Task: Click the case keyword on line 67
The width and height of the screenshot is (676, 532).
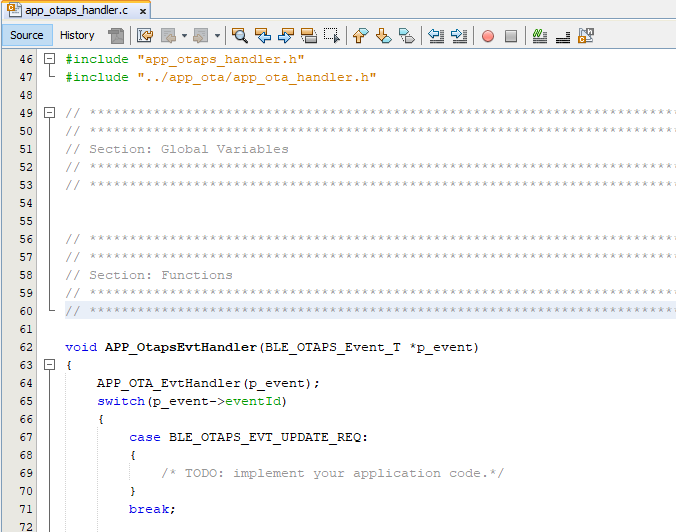Action: point(145,437)
